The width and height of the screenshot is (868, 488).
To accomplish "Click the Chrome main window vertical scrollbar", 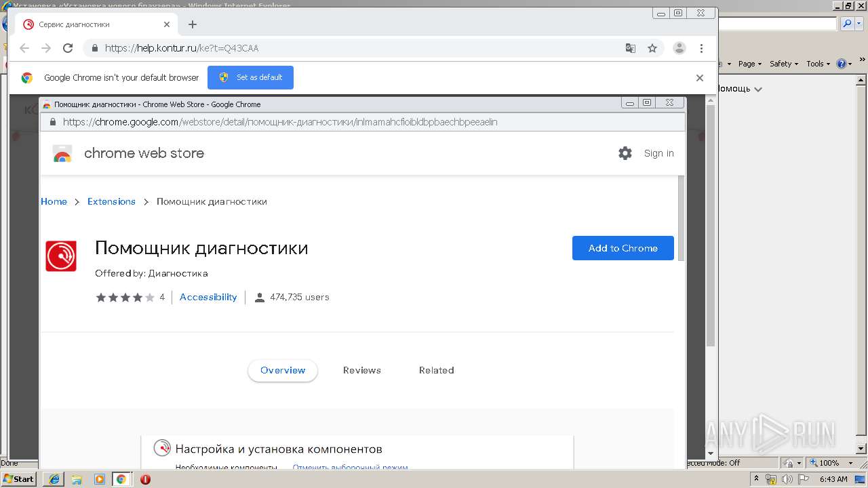I will [x=711, y=226].
